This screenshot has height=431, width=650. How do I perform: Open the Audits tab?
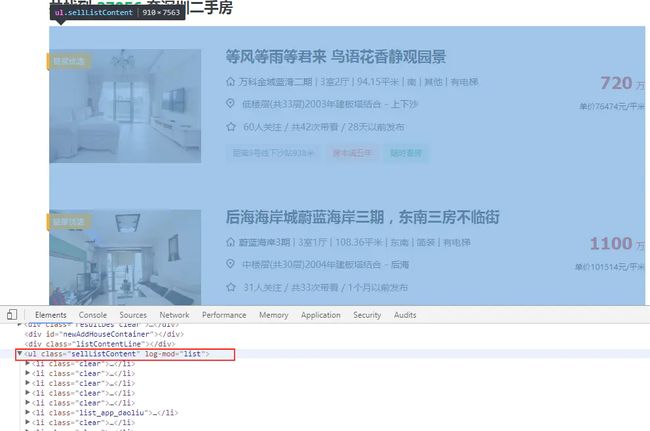tap(405, 315)
